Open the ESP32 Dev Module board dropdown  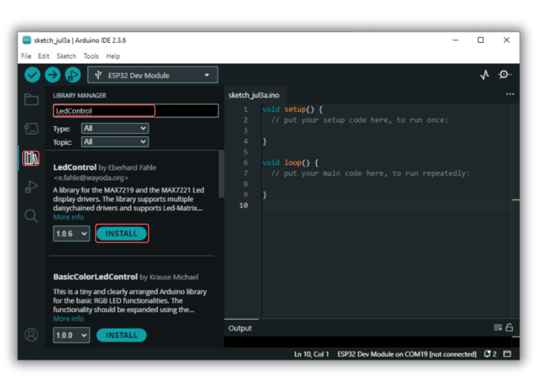point(153,75)
